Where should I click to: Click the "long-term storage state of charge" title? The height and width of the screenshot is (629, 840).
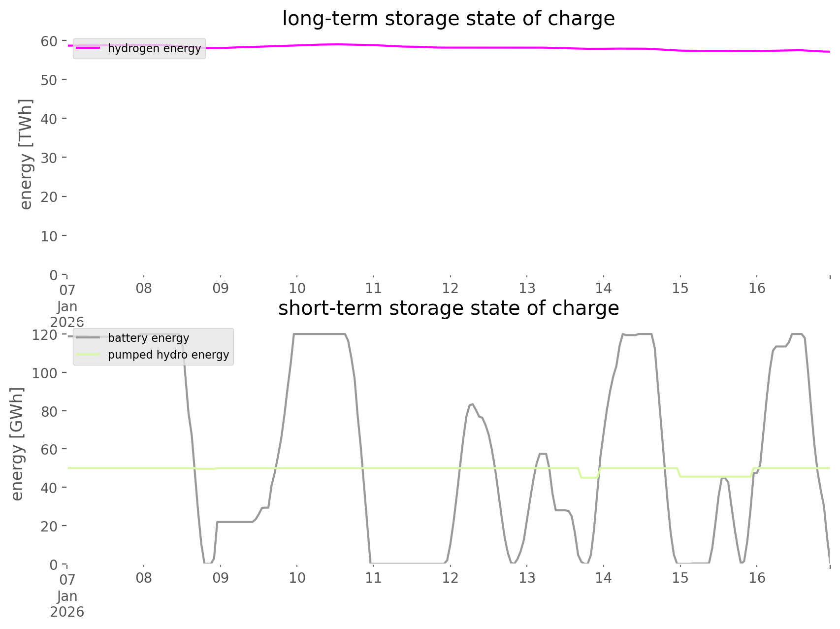point(448,19)
